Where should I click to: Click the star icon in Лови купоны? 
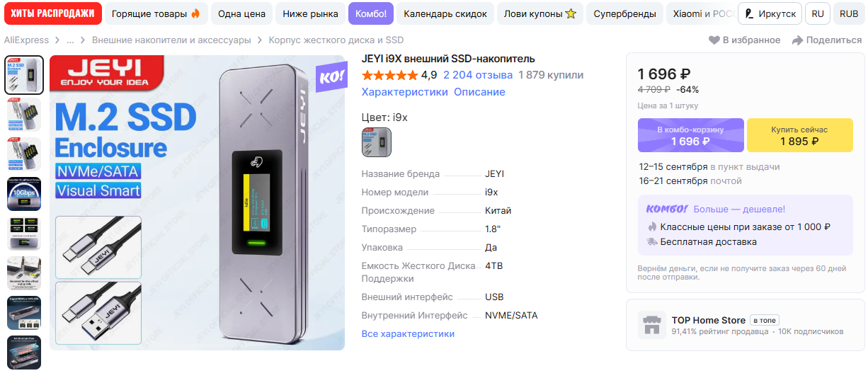(571, 13)
